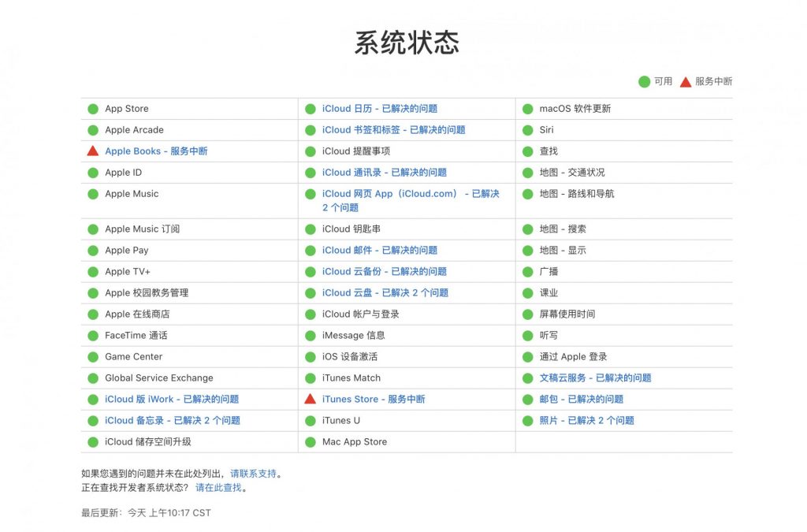Click green dot next to iCloud 钥匙串
The height and width of the screenshot is (532, 807).
(x=311, y=229)
